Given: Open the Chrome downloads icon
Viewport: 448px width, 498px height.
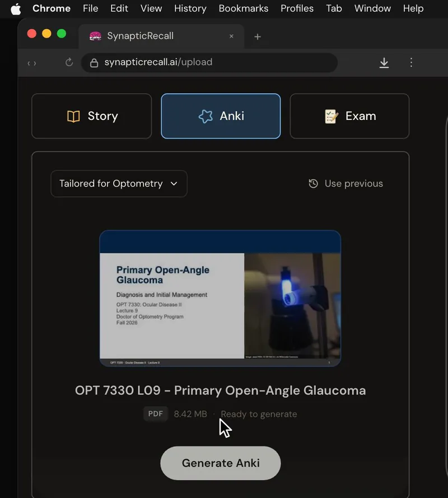Looking at the screenshot, I should point(384,63).
